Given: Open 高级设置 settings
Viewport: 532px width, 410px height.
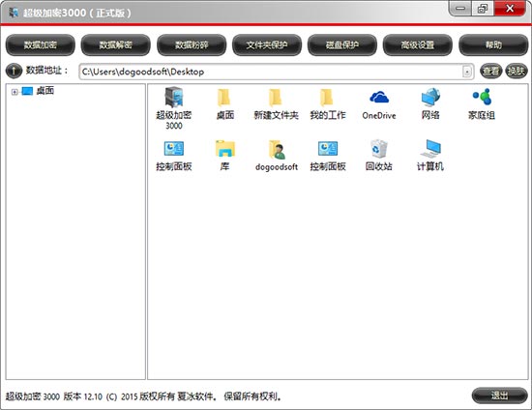Looking at the screenshot, I should click(x=417, y=44).
